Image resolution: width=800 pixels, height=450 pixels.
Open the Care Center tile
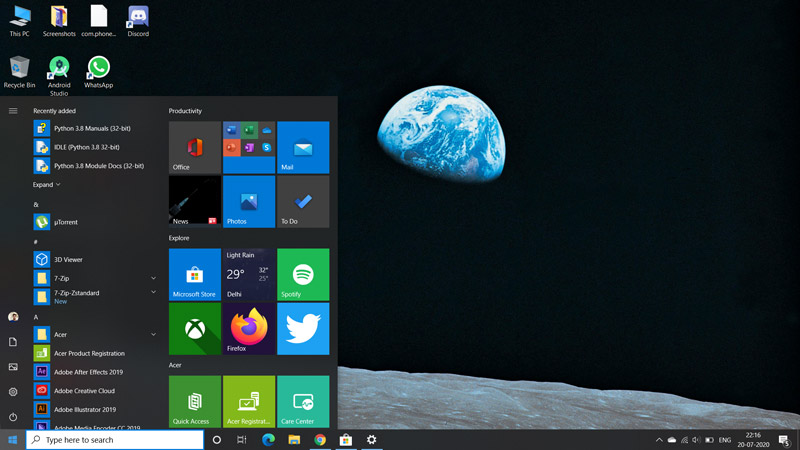[x=303, y=402]
